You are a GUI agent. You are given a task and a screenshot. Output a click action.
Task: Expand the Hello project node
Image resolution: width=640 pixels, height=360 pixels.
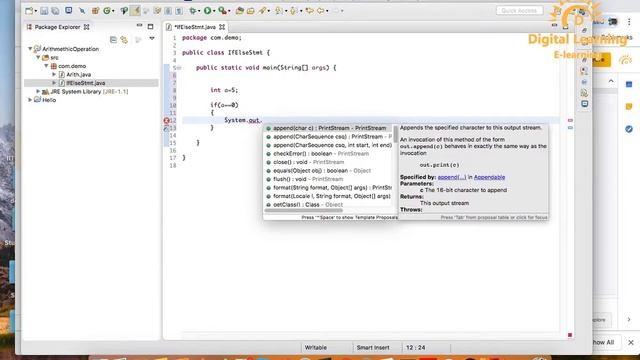click(x=30, y=100)
